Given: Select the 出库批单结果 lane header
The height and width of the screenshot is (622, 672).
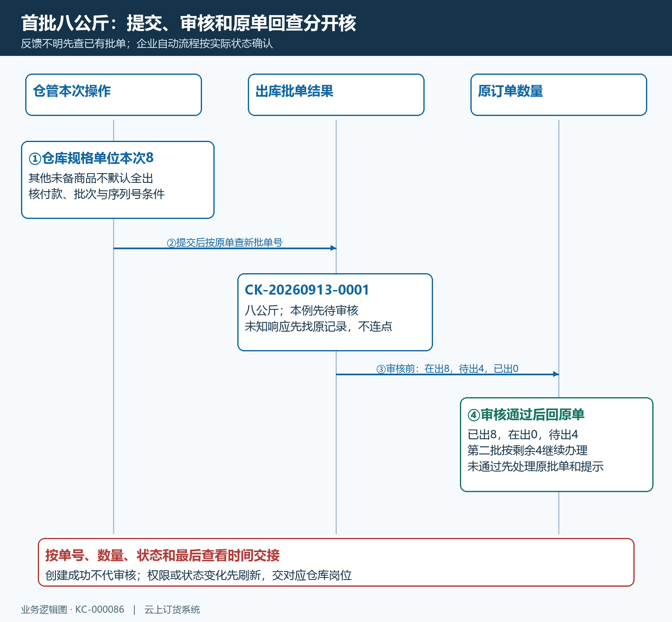Looking at the screenshot, I should pos(336,95).
